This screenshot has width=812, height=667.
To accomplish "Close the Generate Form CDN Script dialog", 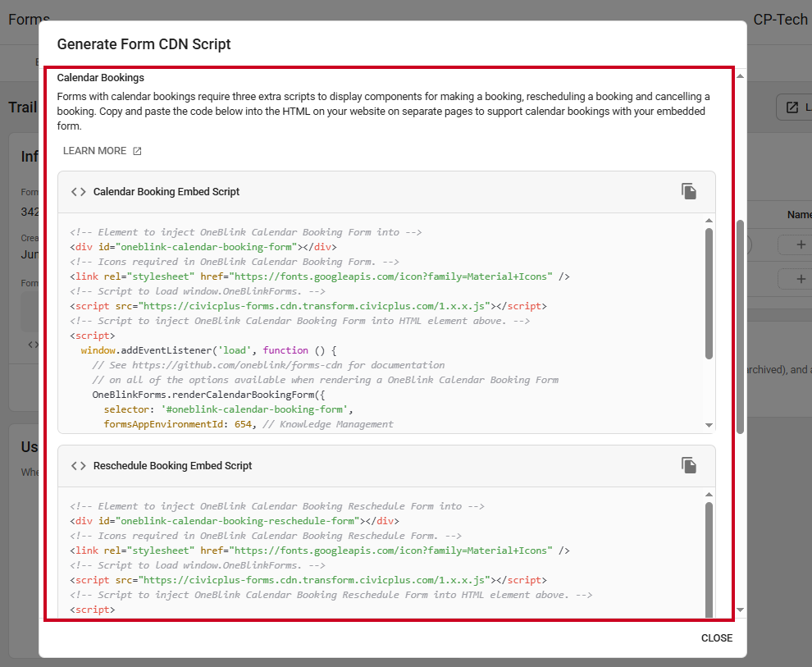I will tap(717, 638).
